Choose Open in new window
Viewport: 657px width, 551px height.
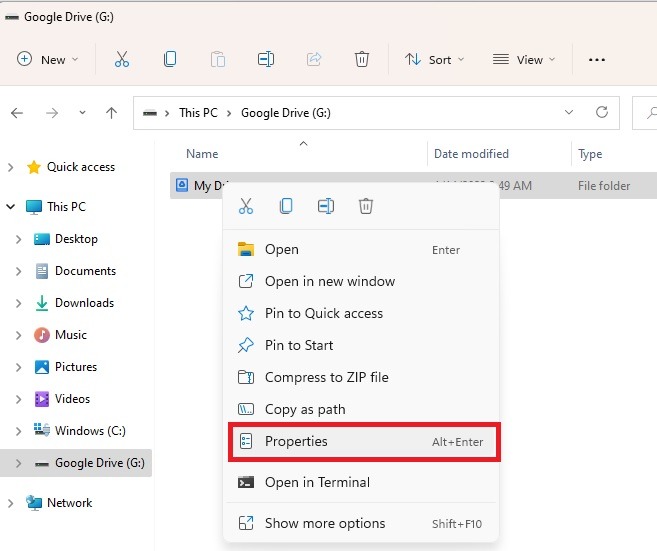tap(361, 281)
